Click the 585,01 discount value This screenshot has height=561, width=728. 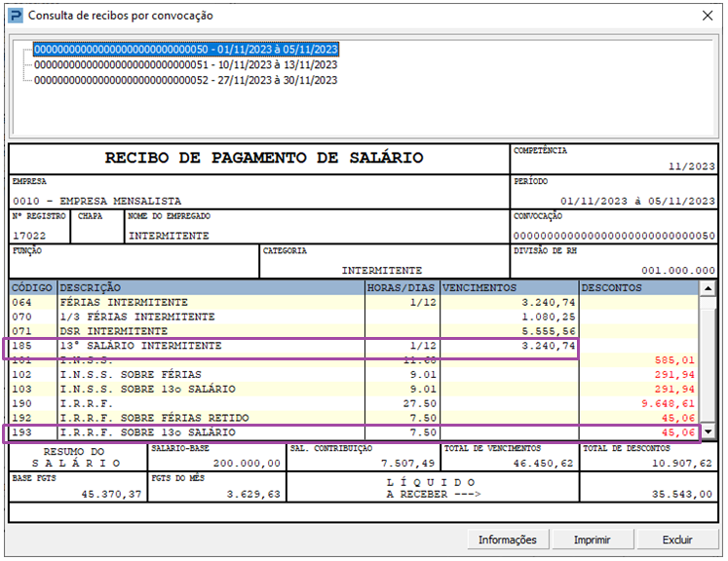674,360
